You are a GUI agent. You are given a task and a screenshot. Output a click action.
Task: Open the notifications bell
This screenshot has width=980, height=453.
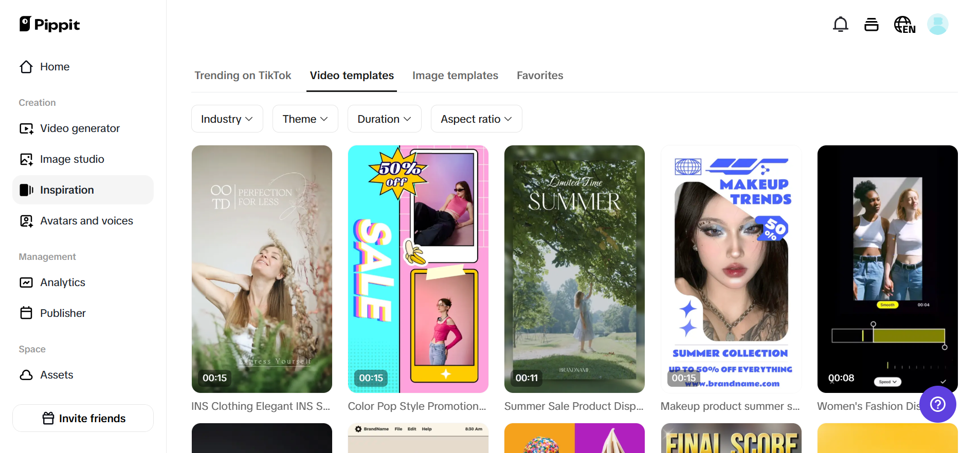[841, 24]
